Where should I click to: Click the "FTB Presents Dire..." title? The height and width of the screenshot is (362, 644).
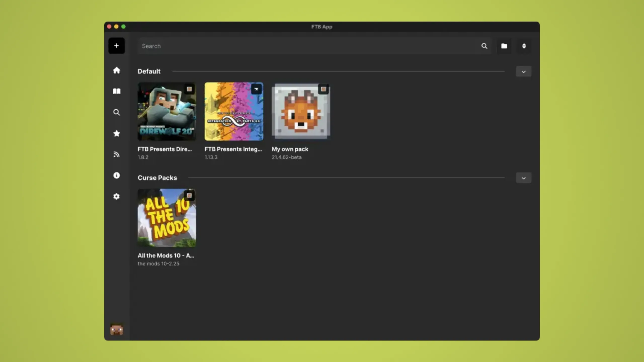[165, 149]
